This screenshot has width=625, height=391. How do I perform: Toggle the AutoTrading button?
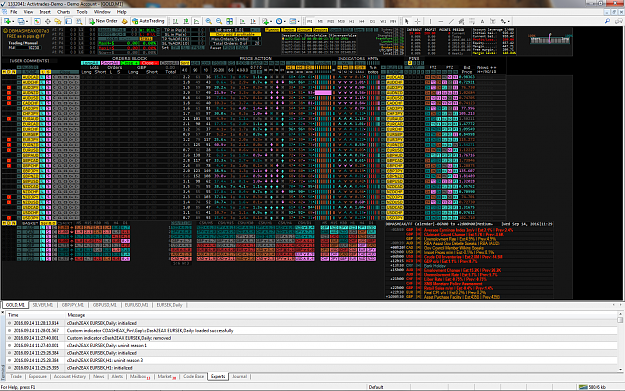pyautogui.click(x=148, y=21)
